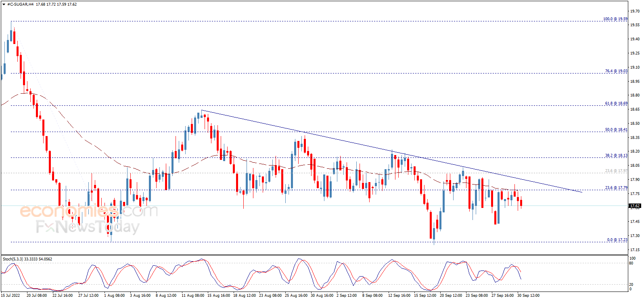Image resolution: width=644 pixels, height=300 pixels.
Task: Click price axis value 17.15
Action: pyautogui.click(x=635, y=250)
